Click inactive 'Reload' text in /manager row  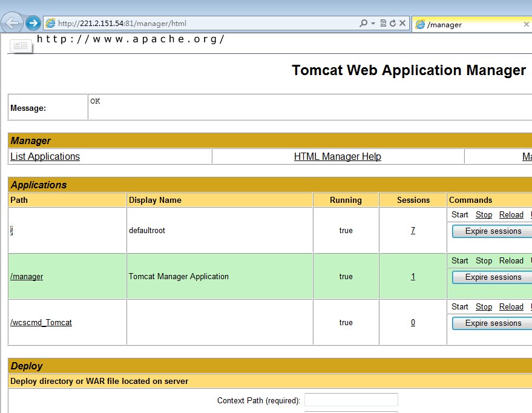(x=511, y=260)
